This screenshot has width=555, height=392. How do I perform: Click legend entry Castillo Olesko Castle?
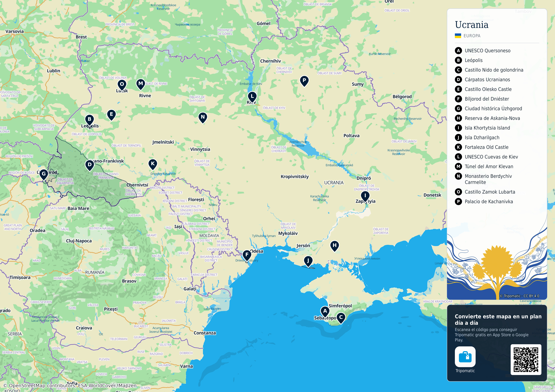[488, 89]
